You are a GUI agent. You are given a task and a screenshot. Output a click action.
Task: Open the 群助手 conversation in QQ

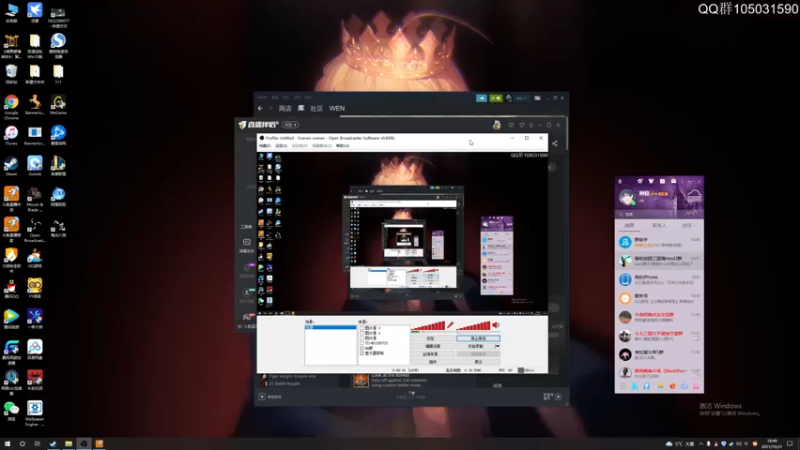659,242
